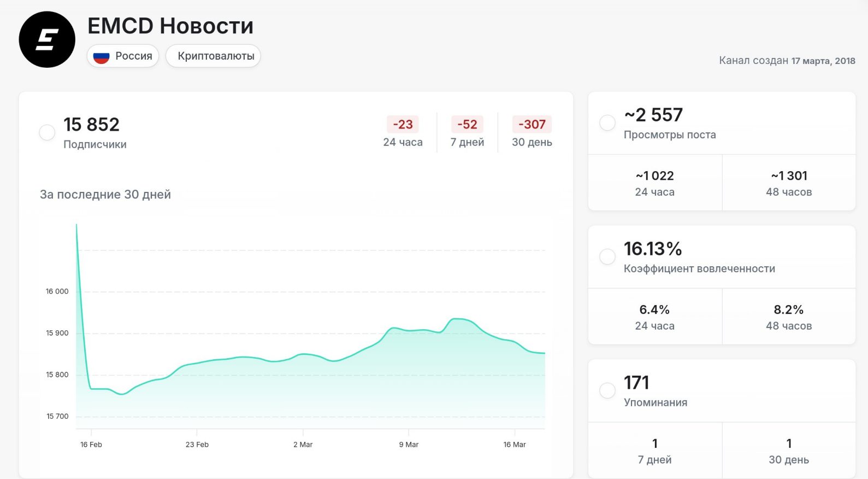
Task: Click the 15 700 y-axis label
Action: point(57,416)
